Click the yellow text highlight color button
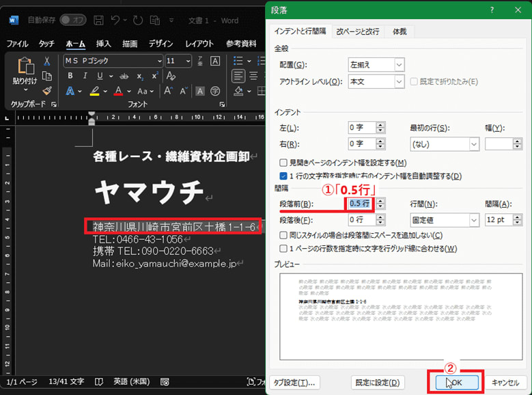532x395 pixels. click(95, 91)
